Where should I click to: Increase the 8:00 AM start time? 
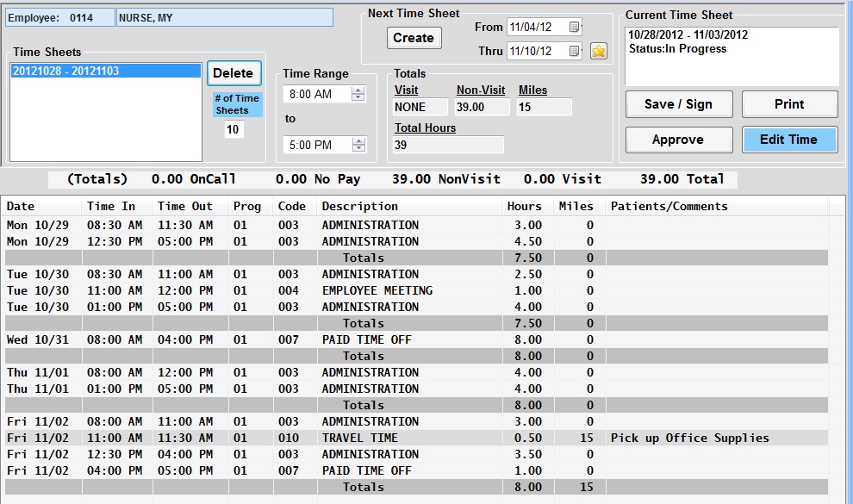[x=358, y=90]
